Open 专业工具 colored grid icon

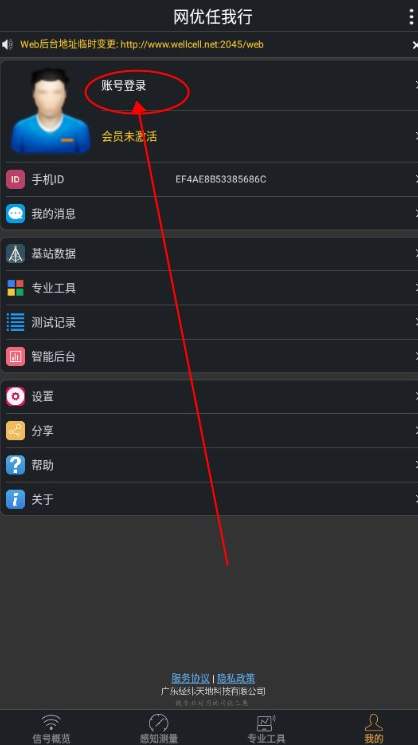[x=15, y=288]
